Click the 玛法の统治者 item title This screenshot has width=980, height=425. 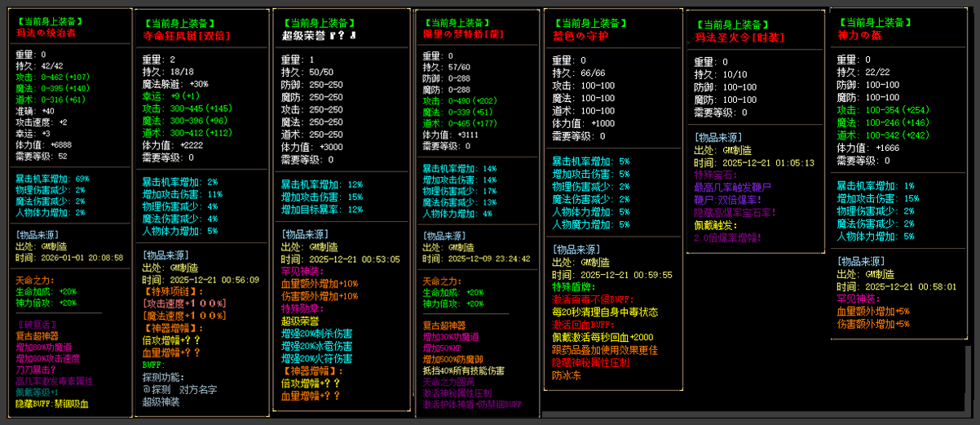point(46,33)
